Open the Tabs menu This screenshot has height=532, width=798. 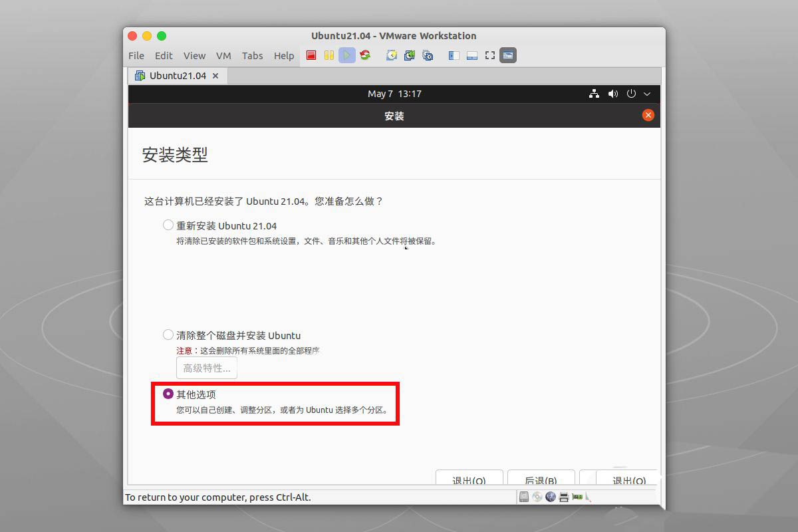pyautogui.click(x=252, y=56)
